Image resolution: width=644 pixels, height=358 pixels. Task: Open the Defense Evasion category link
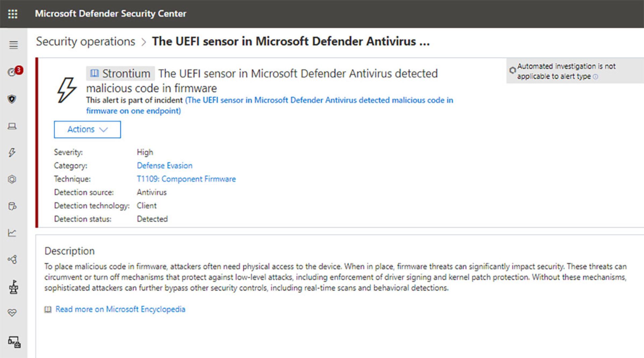point(164,165)
